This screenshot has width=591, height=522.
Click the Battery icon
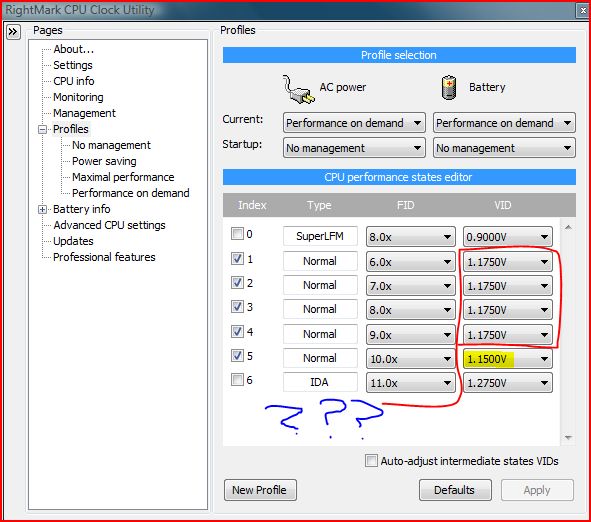(x=449, y=87)
